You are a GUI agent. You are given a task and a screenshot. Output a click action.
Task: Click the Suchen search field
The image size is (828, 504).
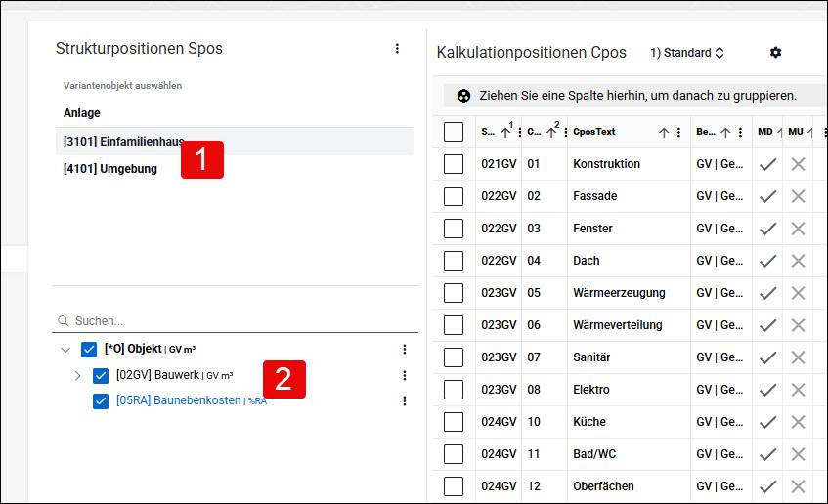tap(235, 321)
